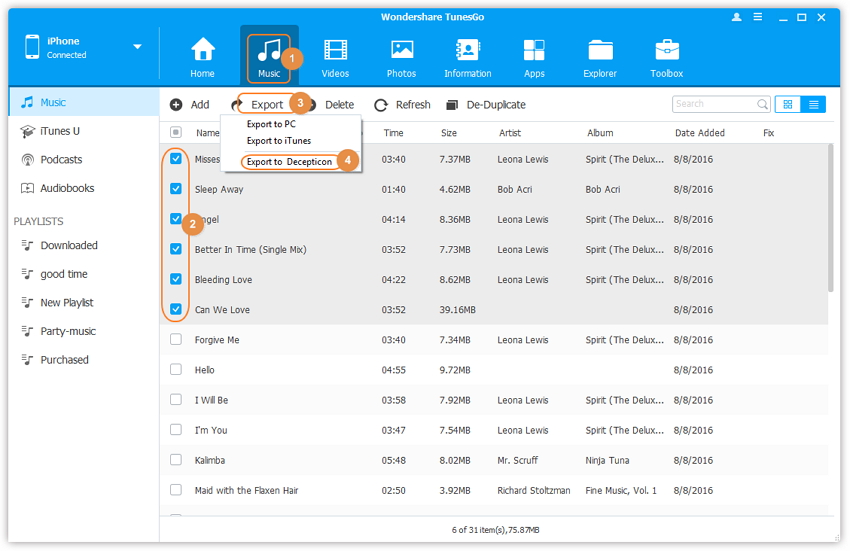Check the Forgive Me song
This screenshot has height=551, width=850.
pos(176,339)
